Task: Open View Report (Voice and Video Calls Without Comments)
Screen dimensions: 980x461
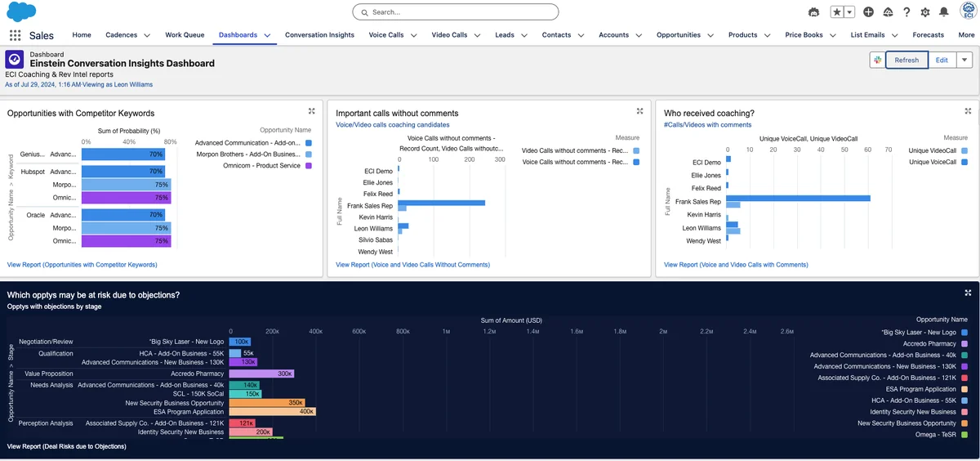Action: click(412, 265)
